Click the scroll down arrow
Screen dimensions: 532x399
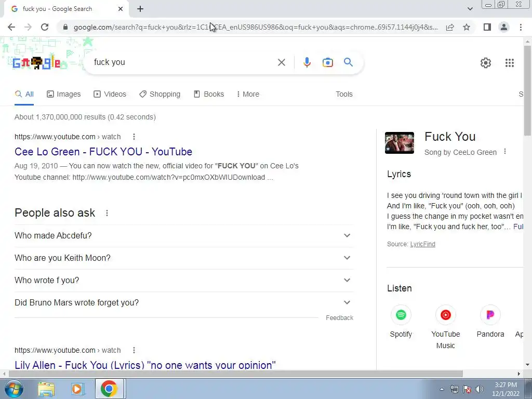click(527, 365)
